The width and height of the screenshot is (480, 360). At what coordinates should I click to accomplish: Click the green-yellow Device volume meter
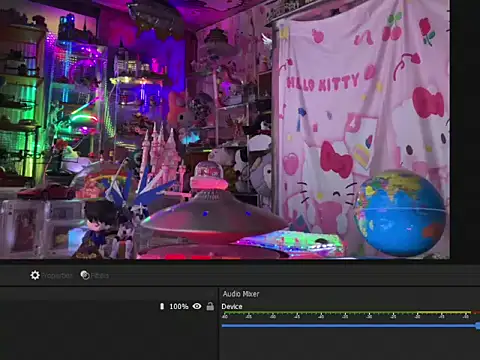point(350,313)
